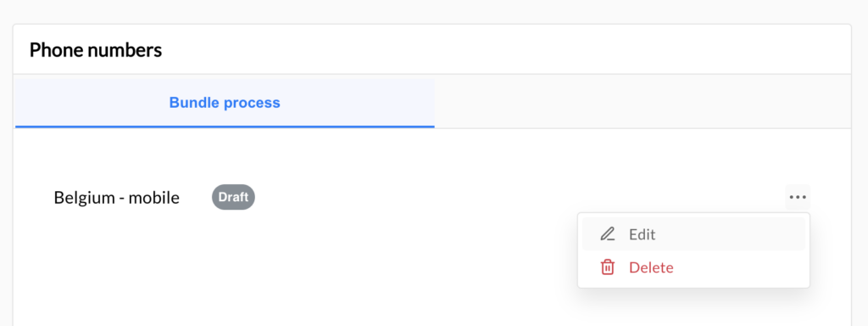The height and width of the screenshot is (326, 868).
Task: Click the empty tab strip beside Bundle process
Action: click(x=643, y=103)
